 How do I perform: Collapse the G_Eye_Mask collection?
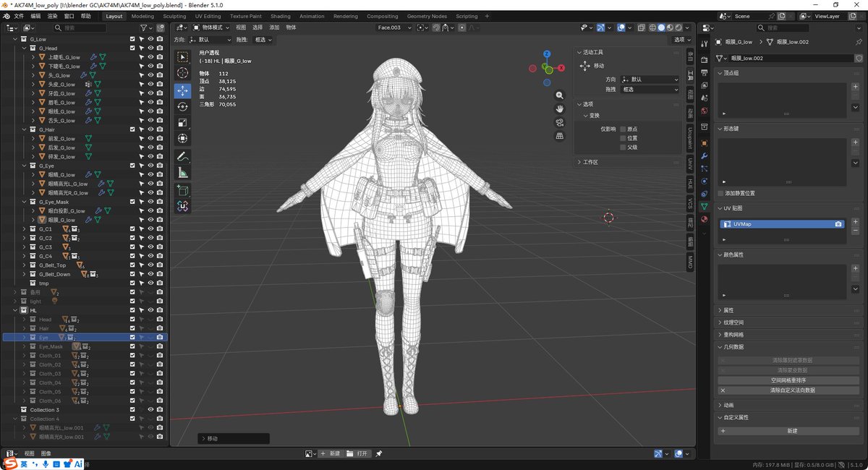(x=24, y=202)
